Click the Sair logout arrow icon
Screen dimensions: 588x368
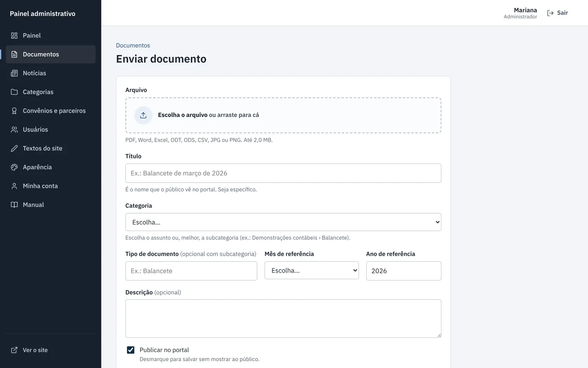(550, 13)
